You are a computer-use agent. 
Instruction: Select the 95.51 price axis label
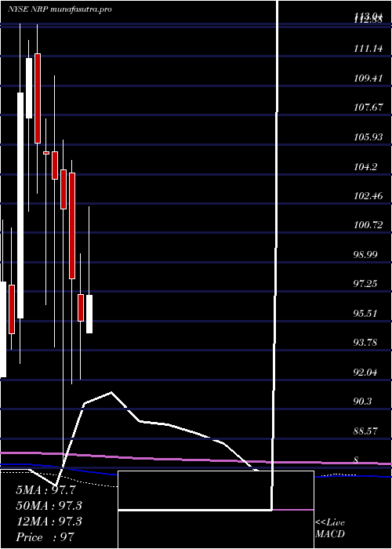(x=365, y=313)
